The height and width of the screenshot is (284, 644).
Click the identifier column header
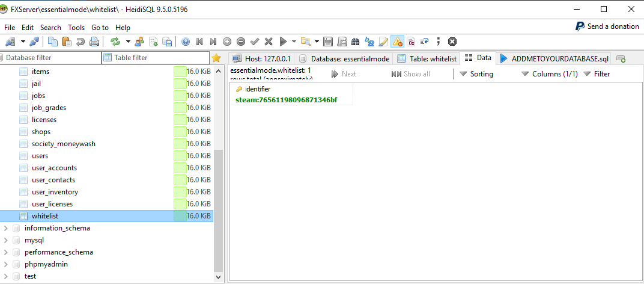tap(291, 89)
